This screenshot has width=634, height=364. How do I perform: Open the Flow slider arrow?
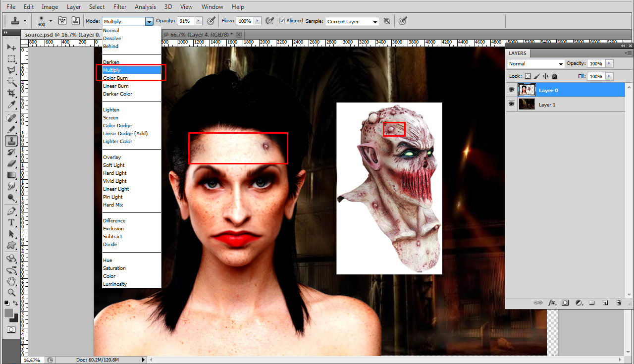pyautogui.click(x=257, y=21)
